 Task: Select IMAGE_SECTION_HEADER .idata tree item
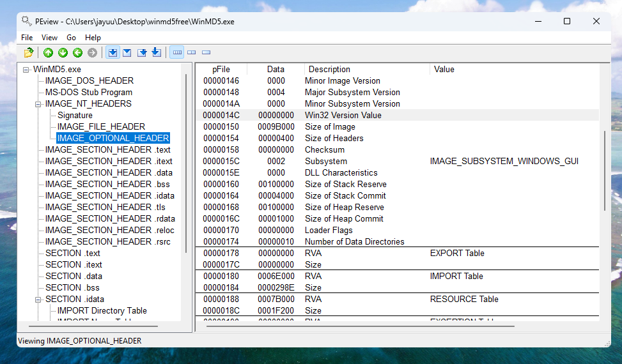[109, 195]
